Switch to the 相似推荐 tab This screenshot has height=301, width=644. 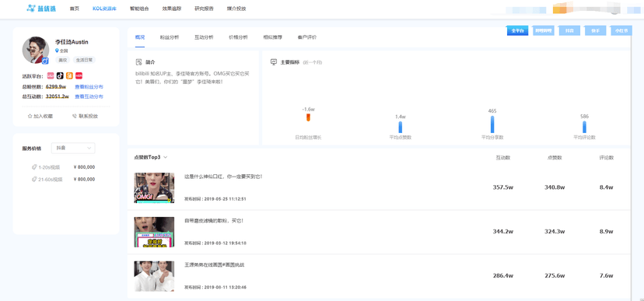click(x=273, y=37)
